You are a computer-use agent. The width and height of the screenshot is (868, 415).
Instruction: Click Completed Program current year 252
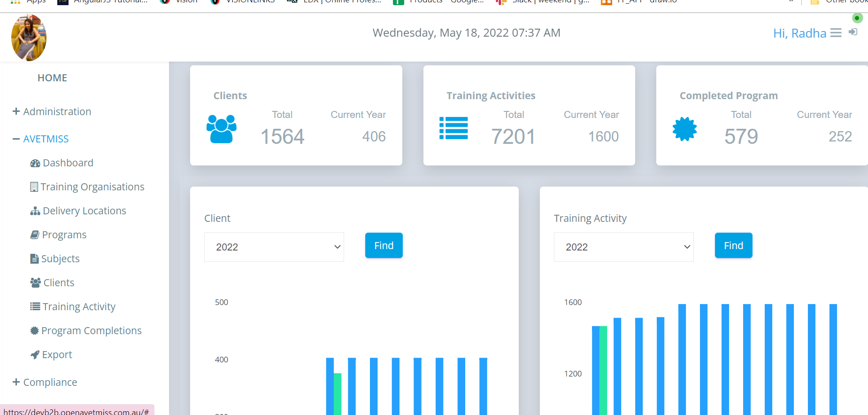840,137
